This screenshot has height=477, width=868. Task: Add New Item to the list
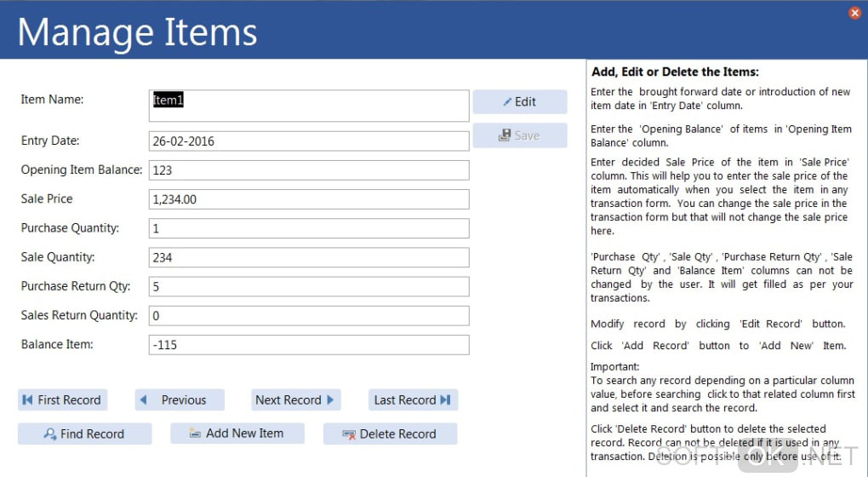tap(237, 434)
